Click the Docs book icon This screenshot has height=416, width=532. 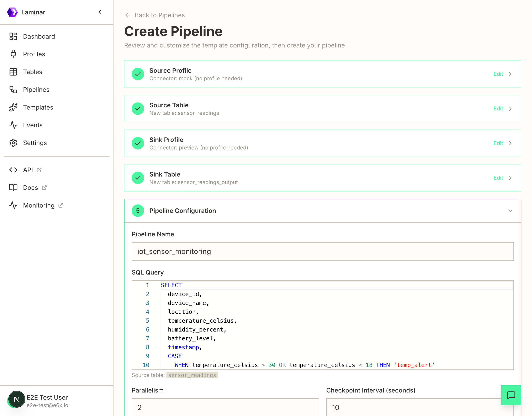(13, 187)
